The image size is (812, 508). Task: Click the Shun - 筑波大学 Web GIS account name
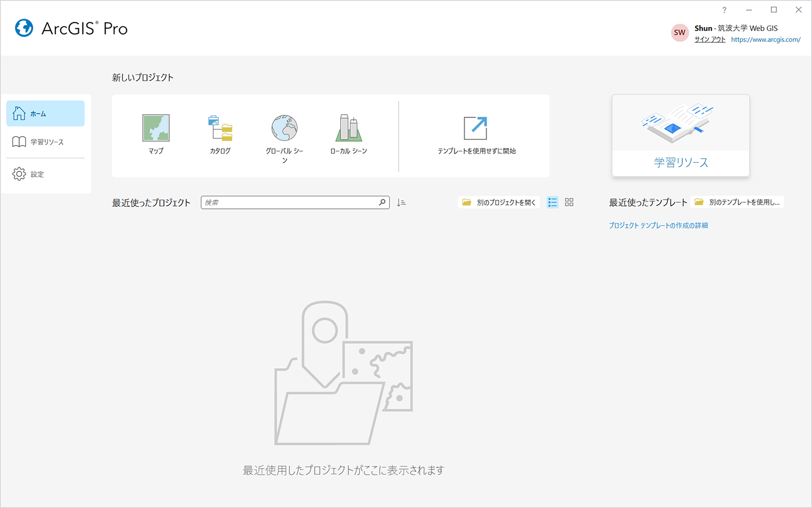(x=736, y=28)
